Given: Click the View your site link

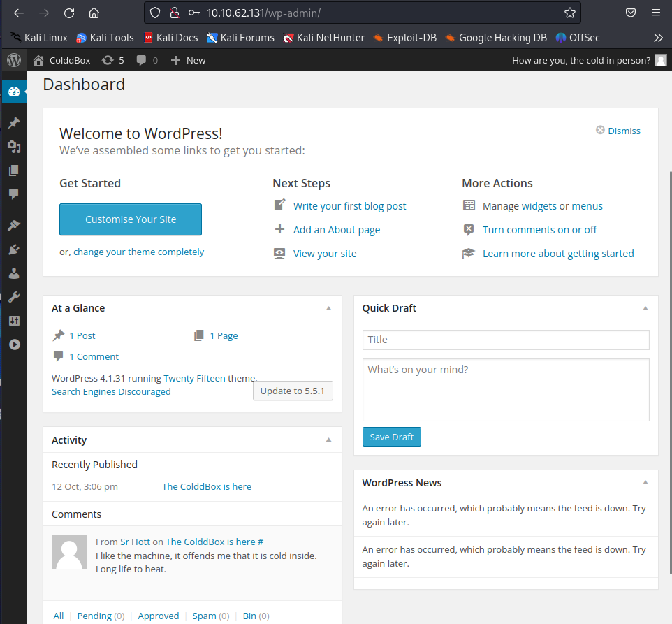Looking at the screenshot, I should pos(324,254).
